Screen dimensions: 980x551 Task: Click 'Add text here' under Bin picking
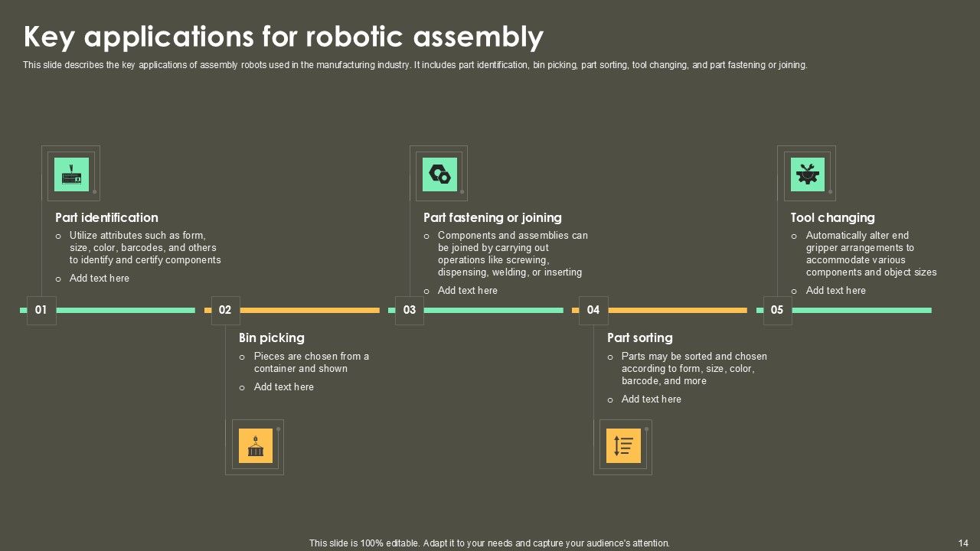[x=283, y=387]
